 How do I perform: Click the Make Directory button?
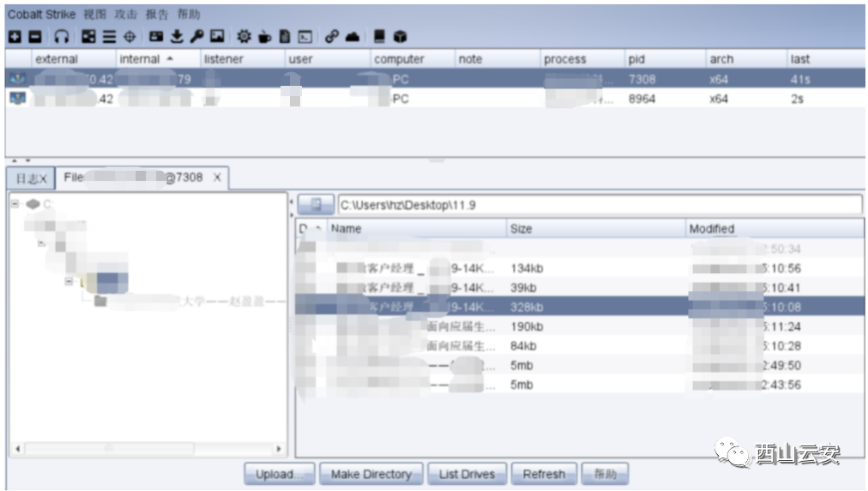pyautogui.click(x=371, y=475)
